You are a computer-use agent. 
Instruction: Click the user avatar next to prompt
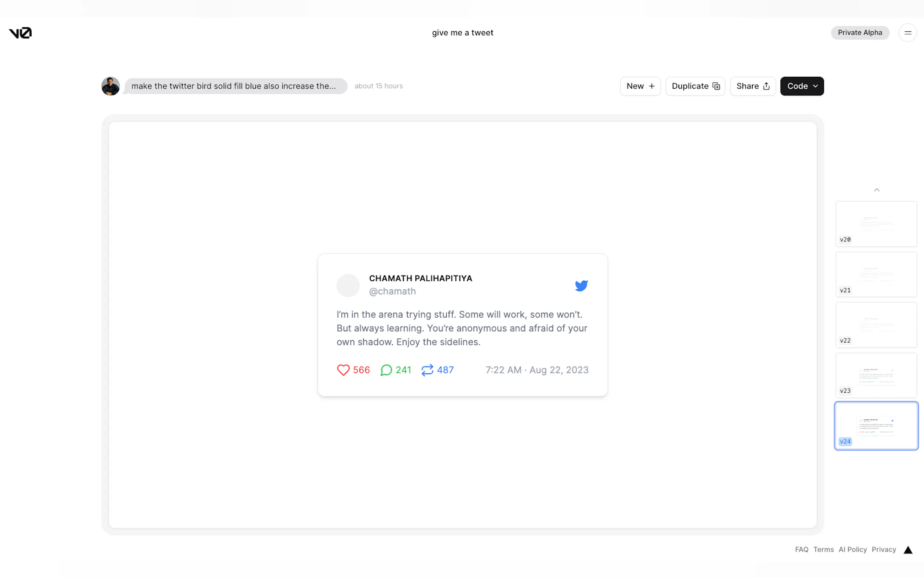click(110, 86)
